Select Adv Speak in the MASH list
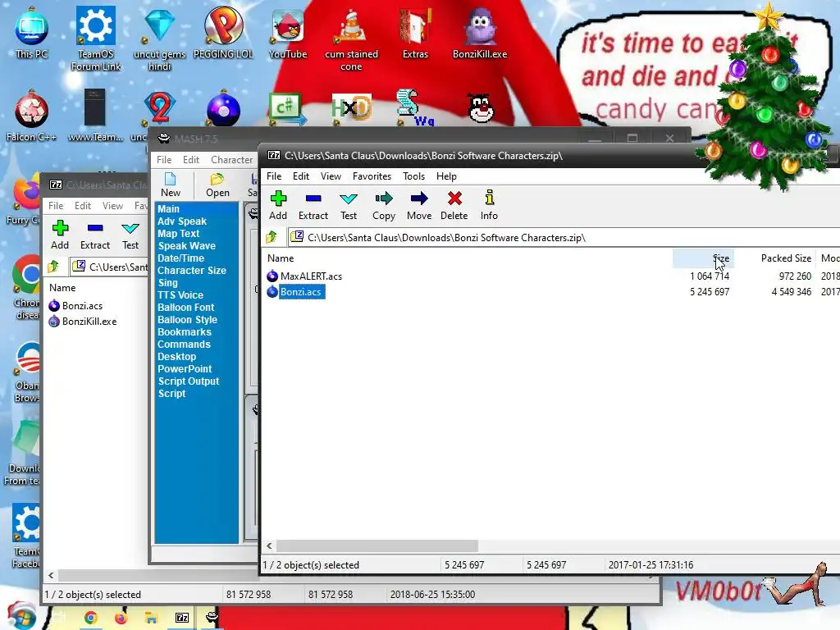The height and width of the screenshot is (630, 840). click(x=181, y=221)
